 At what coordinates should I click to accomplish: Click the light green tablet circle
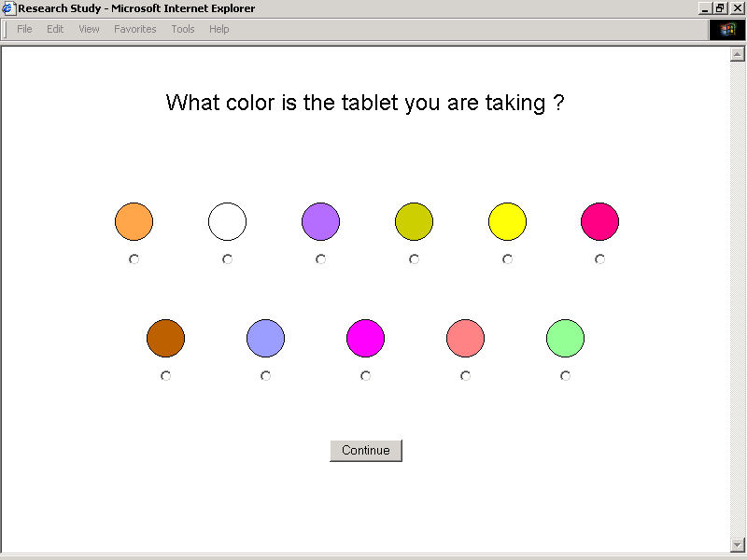pyautogui.click(x=565, y=338)
